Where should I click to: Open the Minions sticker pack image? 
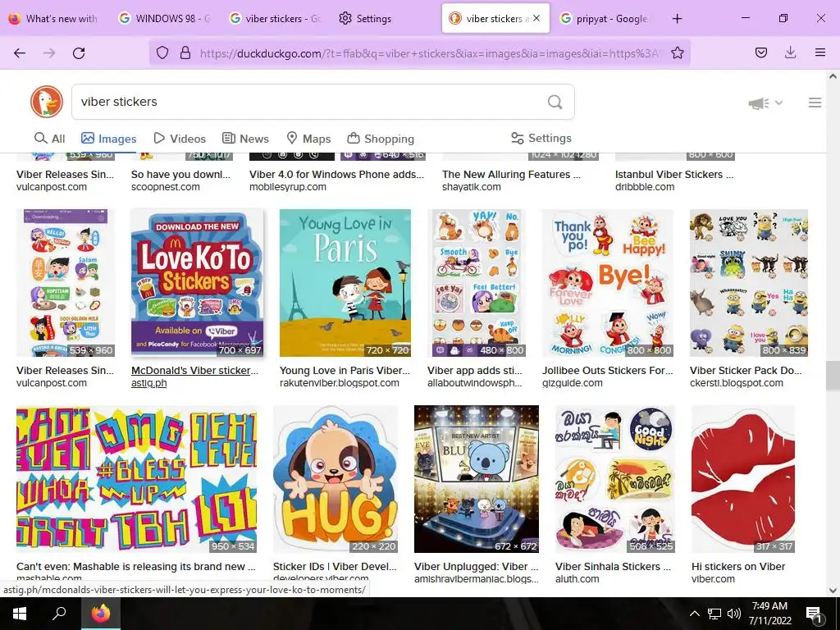click(x=749, y=282)
